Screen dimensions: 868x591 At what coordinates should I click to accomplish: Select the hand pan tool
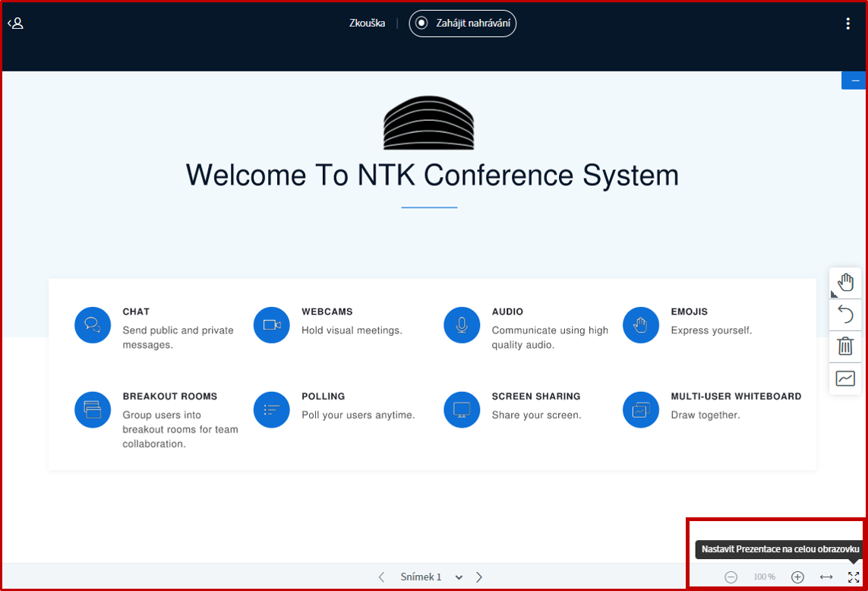[x=845, y=283]
